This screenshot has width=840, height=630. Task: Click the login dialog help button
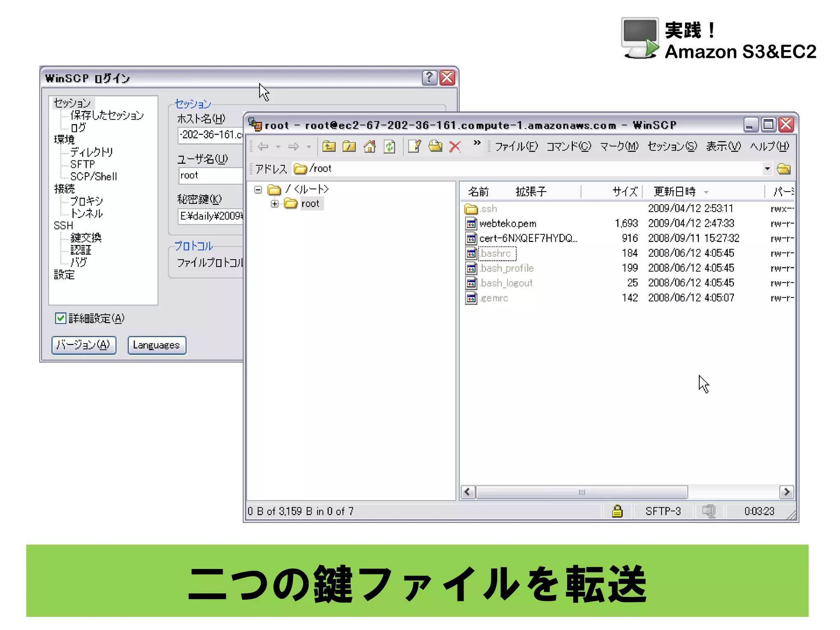[429, 78]
